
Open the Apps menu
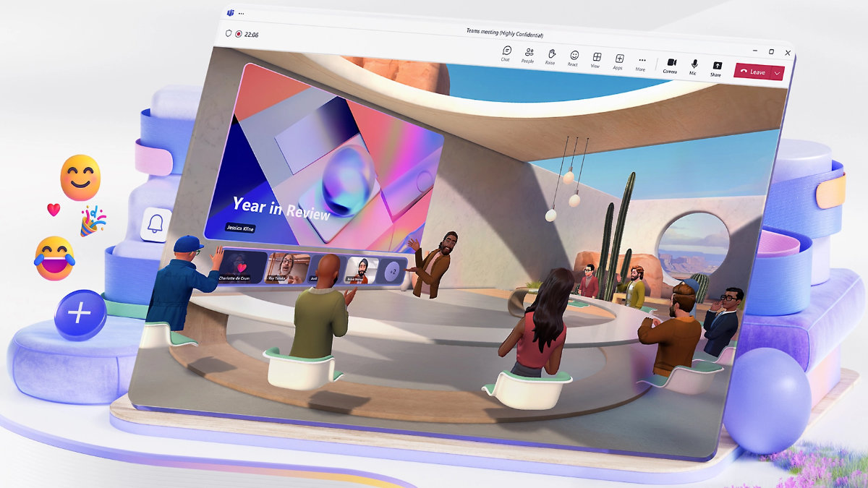pyautogui.click(x=619, y=61)
